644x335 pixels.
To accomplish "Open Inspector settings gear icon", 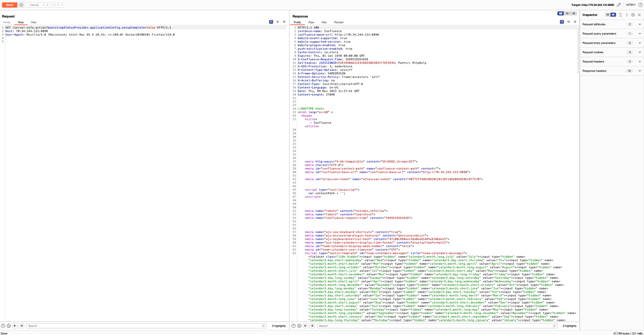I will pos(633,15).
